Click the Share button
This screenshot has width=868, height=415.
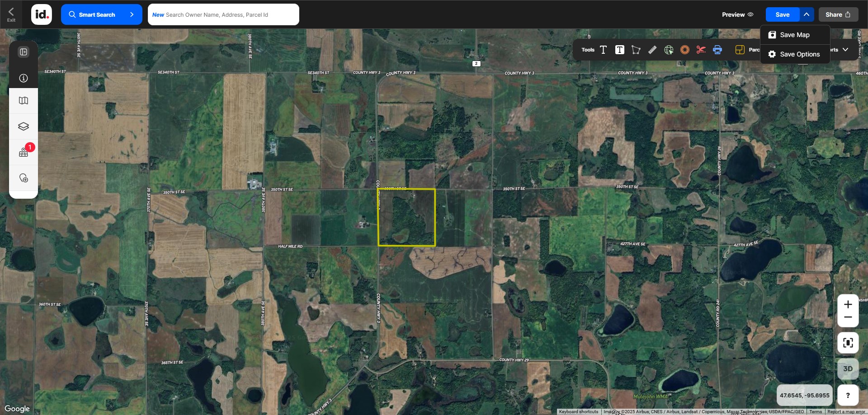click(838, 14)
